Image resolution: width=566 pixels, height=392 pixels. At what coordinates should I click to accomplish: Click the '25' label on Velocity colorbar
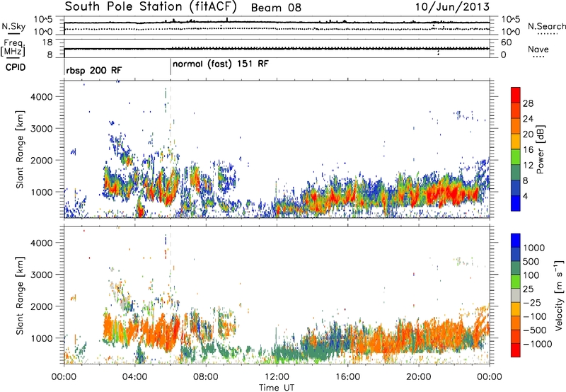tap(529, 289)
